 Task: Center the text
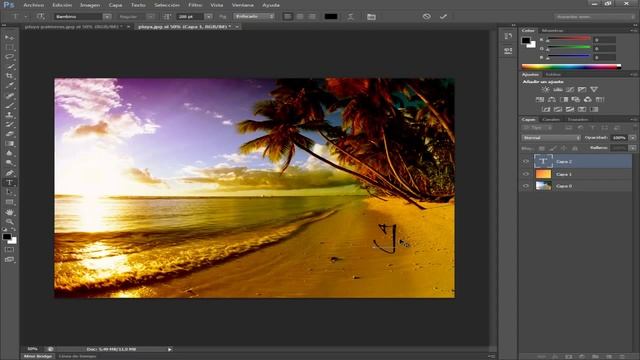[300, 17]
